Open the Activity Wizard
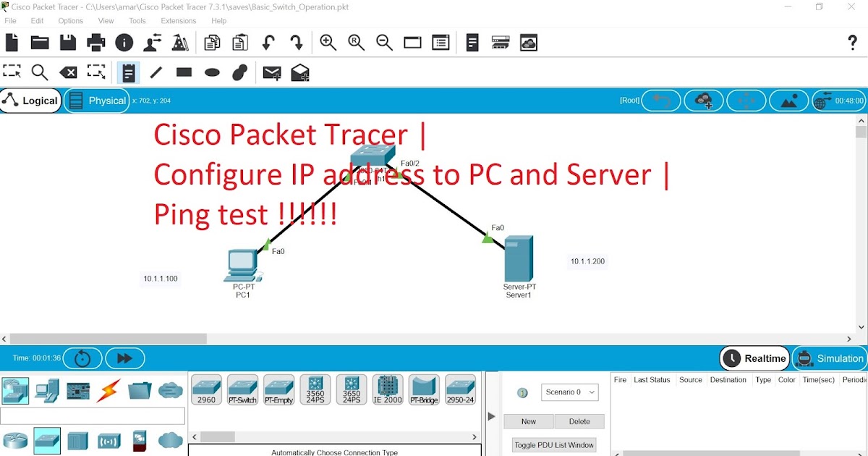 pos(180,42)
